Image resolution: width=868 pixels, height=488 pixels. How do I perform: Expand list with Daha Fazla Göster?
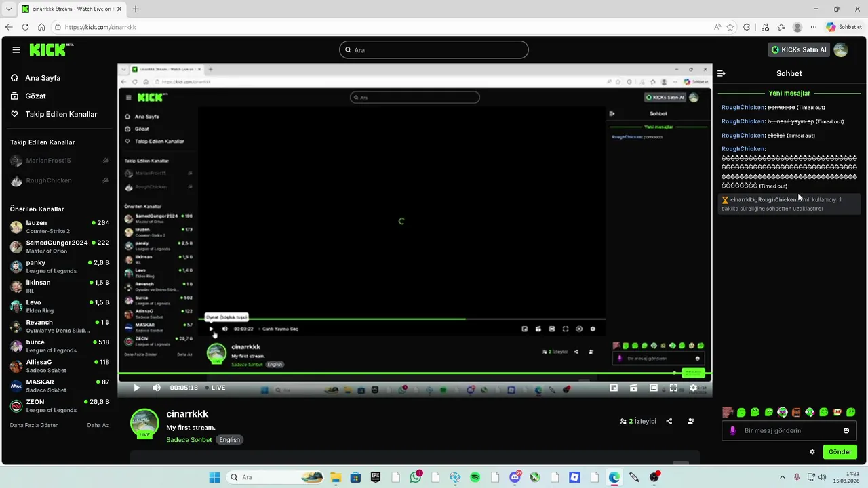click(34, 425)
